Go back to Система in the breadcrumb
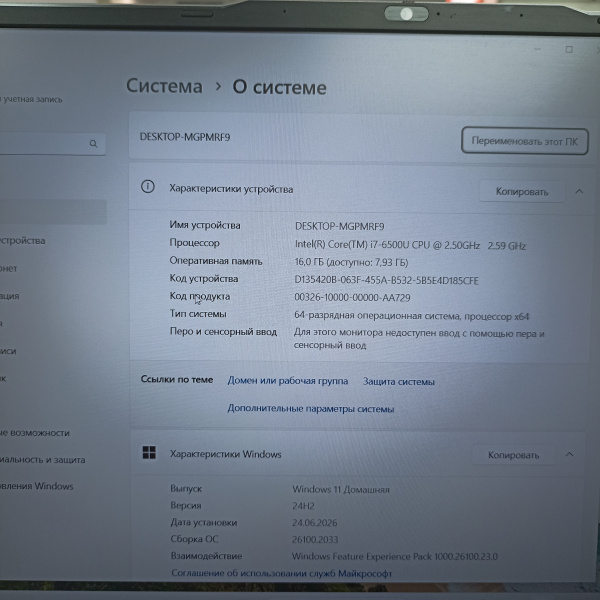 pos(164,86)
